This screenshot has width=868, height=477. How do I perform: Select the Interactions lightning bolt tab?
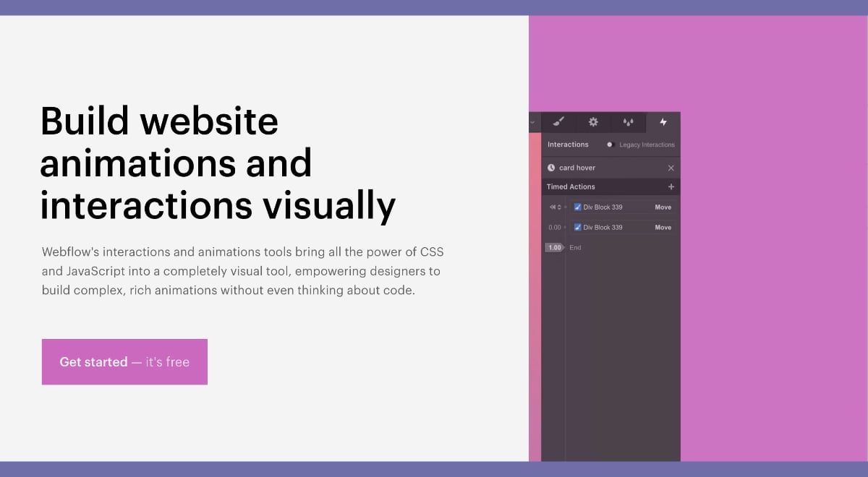[663, 122]
